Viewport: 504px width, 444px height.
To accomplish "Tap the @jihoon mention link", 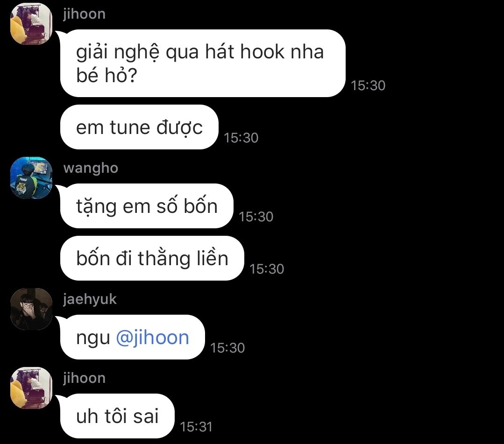I will point(152,338).
